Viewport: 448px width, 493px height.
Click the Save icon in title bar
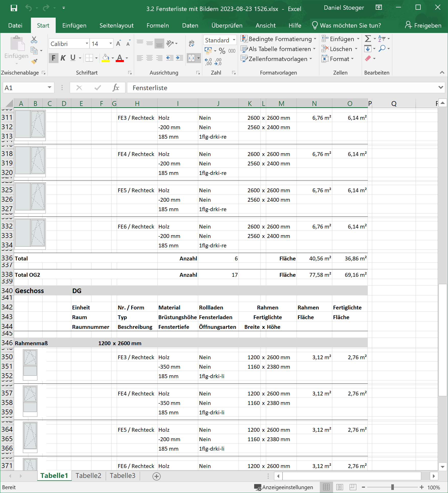[14, 8]
